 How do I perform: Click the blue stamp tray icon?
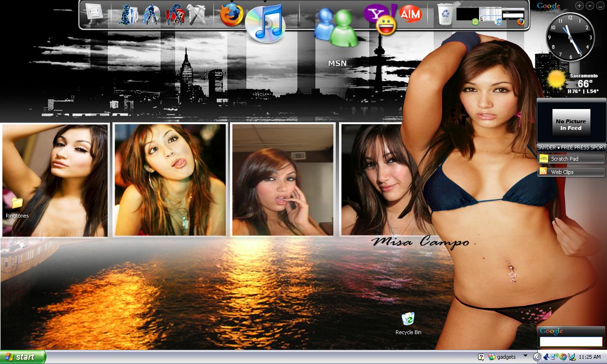coord(546,357)
